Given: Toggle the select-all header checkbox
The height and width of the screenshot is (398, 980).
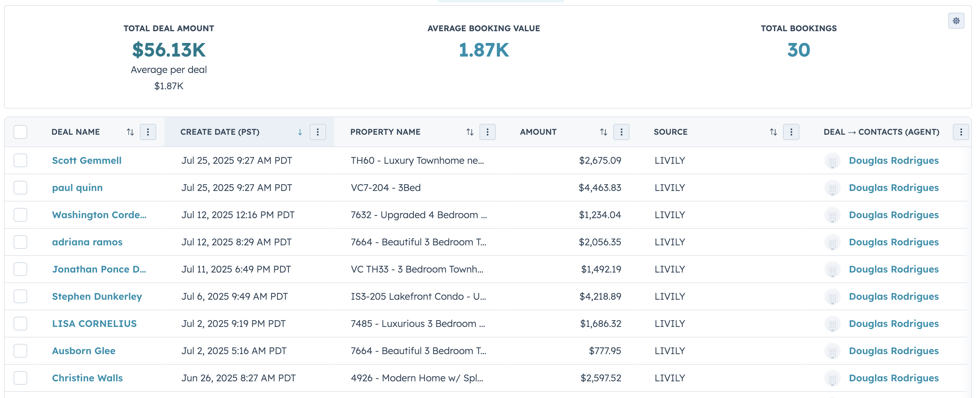Looking at the screenshot, I should coord(21,132).
